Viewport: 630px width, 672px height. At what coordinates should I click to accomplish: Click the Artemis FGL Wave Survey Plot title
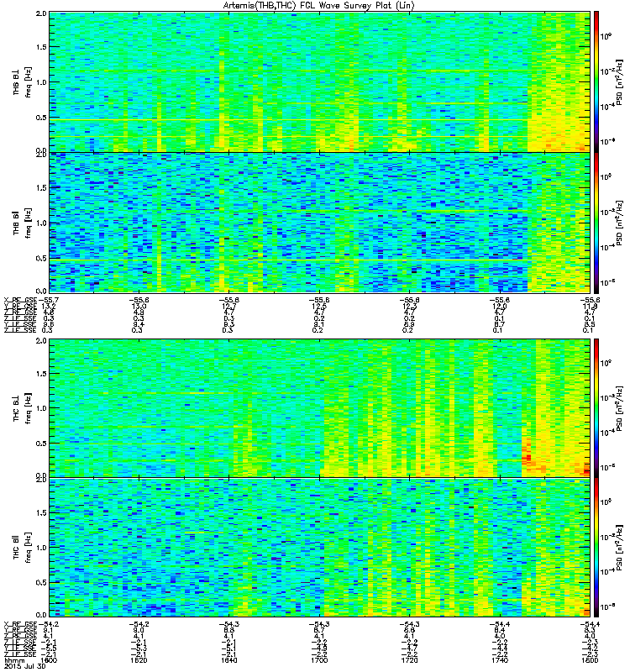coord(318,6)
